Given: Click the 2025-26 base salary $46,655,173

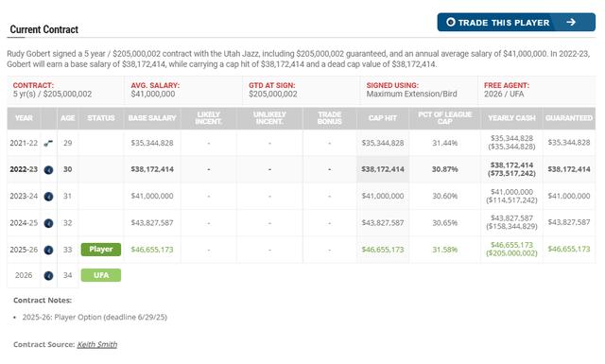Looking at the screenshot, I should (x=152, y=250).
